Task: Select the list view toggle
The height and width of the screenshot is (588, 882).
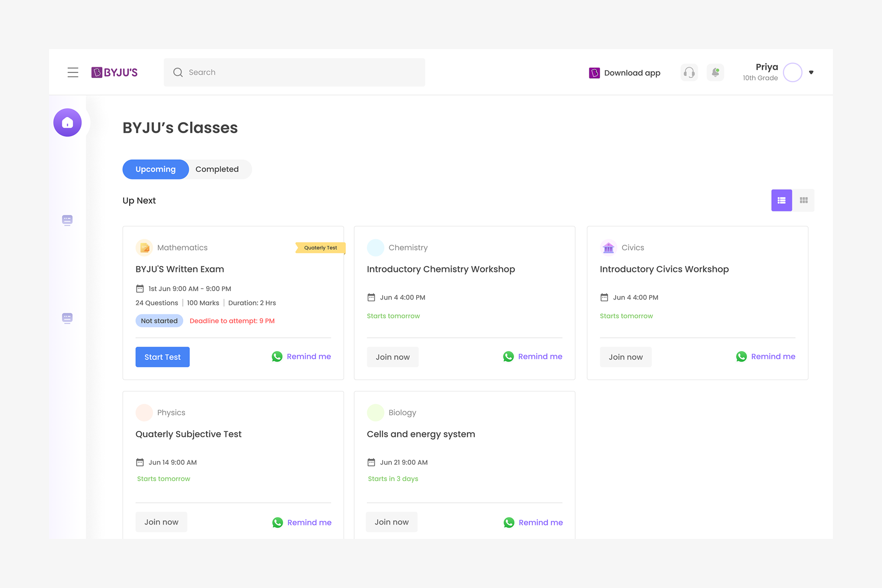Action: click(x=781, y=200)
